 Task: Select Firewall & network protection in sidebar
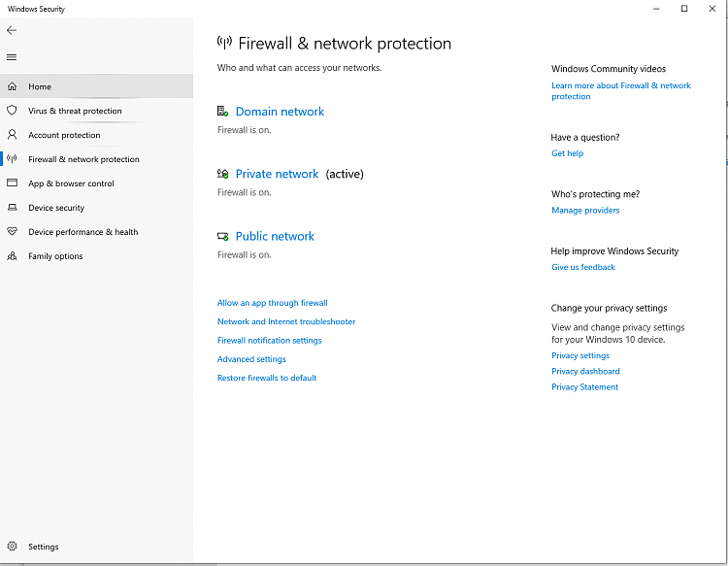click(83, 159)
